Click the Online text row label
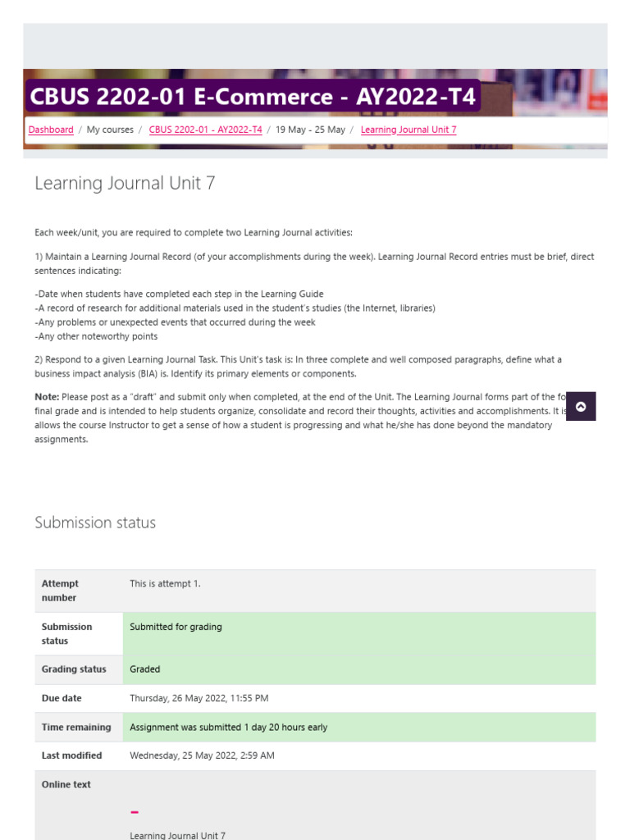Viewport: 630px width, 840px height. click(x=66, y=784)
